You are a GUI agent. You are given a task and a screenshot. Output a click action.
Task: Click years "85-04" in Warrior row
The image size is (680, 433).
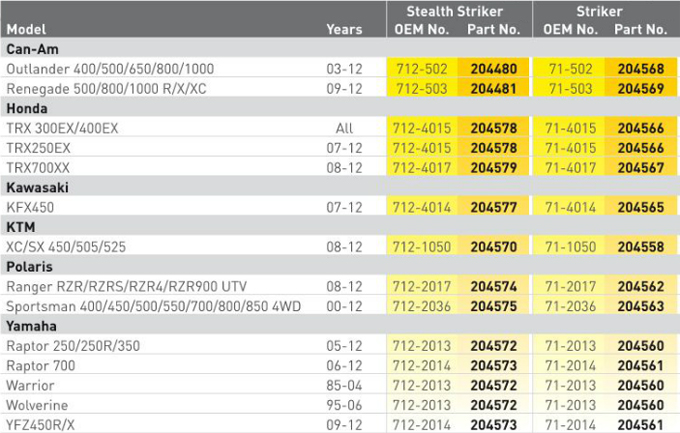(344, 385)
